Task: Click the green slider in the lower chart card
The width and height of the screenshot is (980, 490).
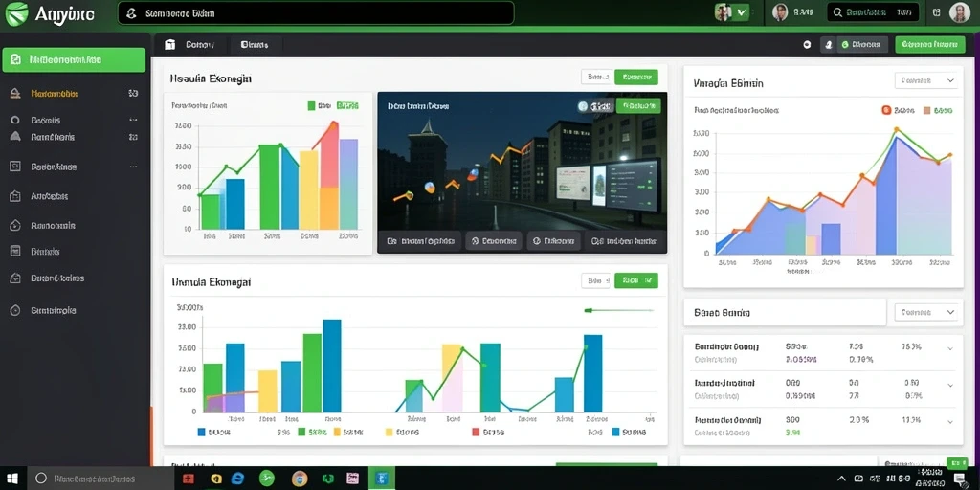Action: pos(618,310)
